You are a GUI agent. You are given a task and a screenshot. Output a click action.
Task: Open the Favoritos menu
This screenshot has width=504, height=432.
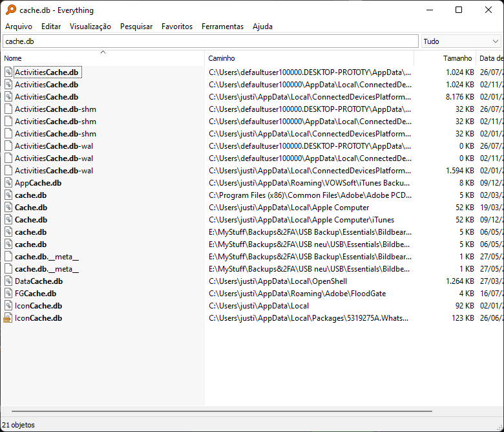pyautogui.click(x=177, y=27)
